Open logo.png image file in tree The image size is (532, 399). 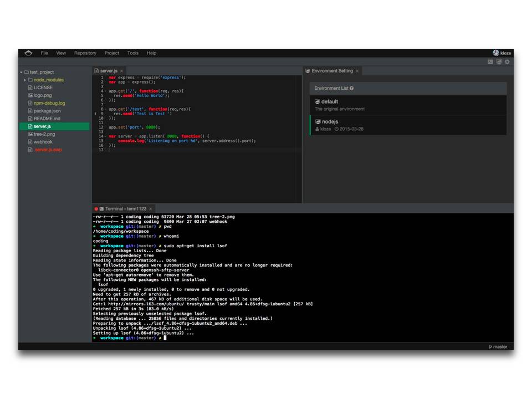43,95
